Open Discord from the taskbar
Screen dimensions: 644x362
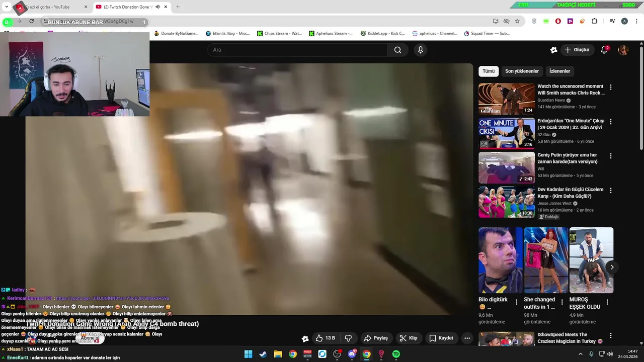pos(352,354)
